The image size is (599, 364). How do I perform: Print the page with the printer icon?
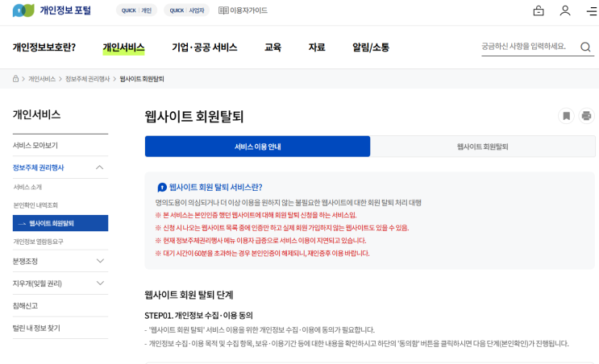(586, 116)
